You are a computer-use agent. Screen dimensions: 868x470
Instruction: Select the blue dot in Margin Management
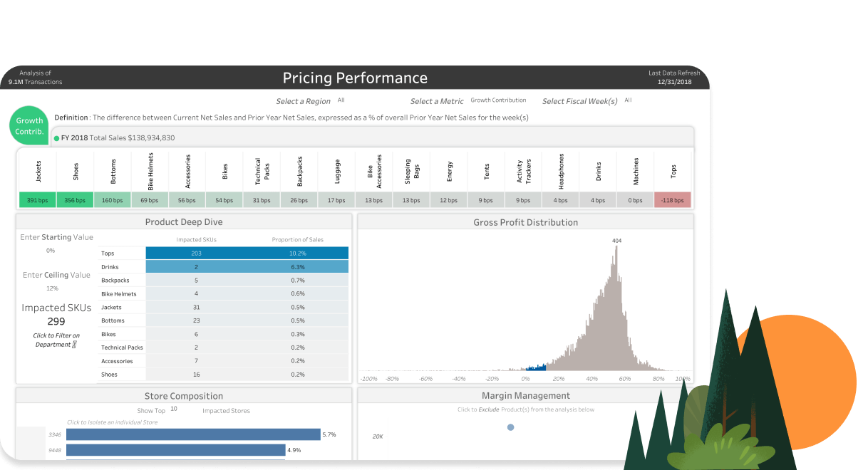click(x=510, y=427)
